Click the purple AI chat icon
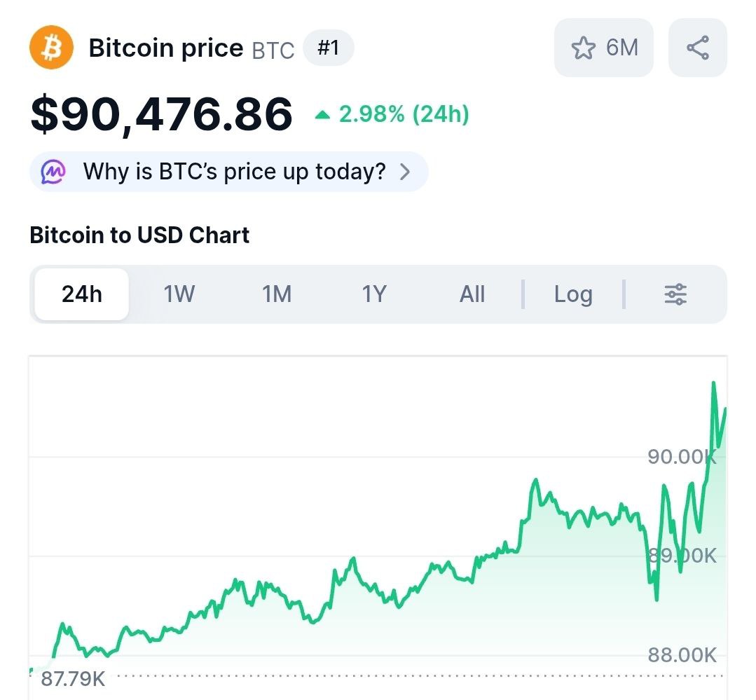Viewport: 756px width, 700px height. click(53, 171)
